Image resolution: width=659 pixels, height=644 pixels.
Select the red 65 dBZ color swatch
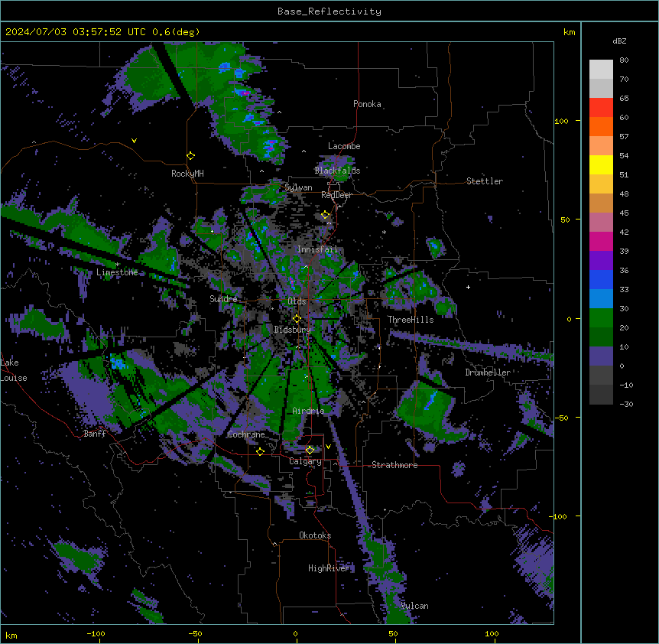601,107
